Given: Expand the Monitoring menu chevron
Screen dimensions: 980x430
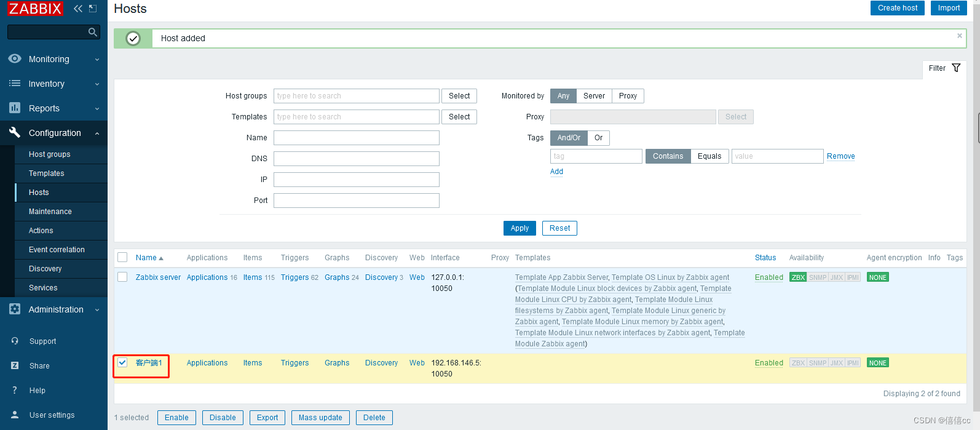Looking at the screenshot, I should 97,60.
